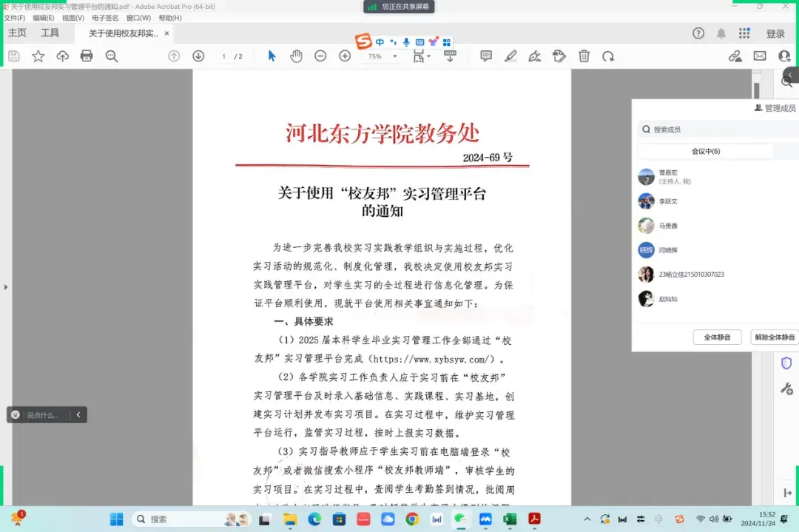Open the find text magnifier tool

tap(112, 56)
